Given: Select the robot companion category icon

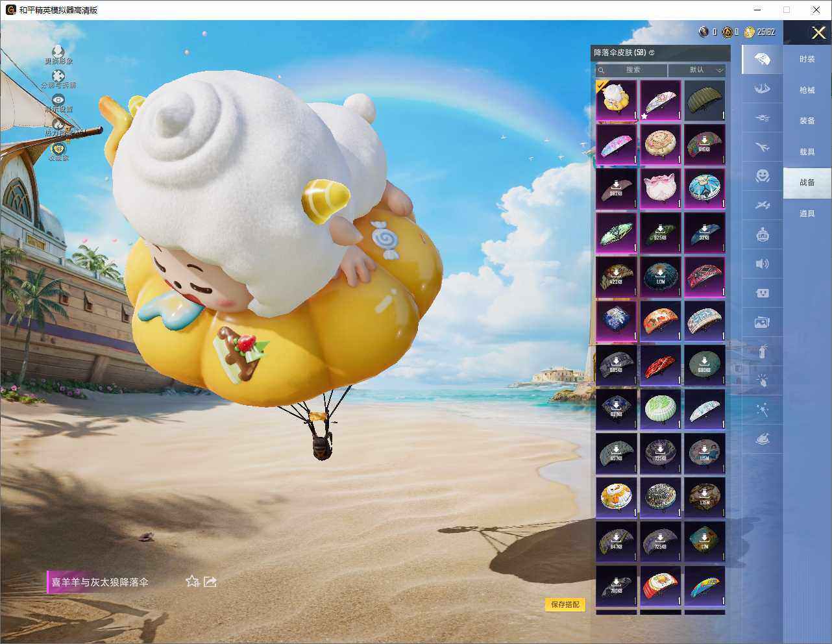Looking at the screenshot, I should (763, 234).
